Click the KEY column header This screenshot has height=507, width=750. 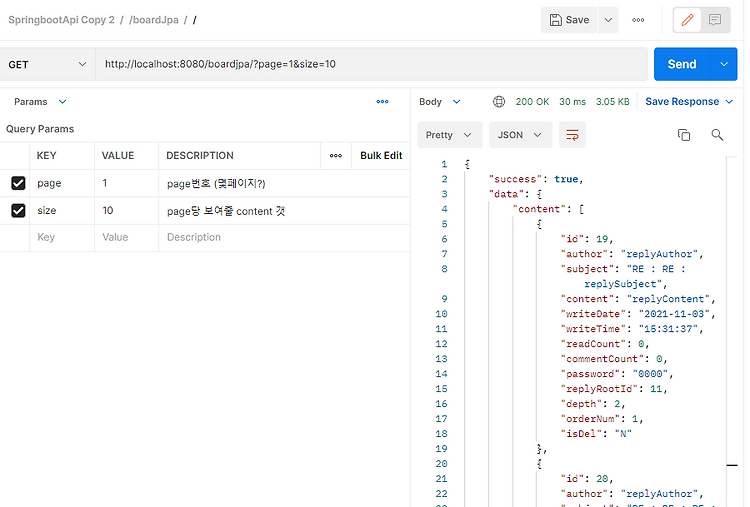(x=46, y=155)
